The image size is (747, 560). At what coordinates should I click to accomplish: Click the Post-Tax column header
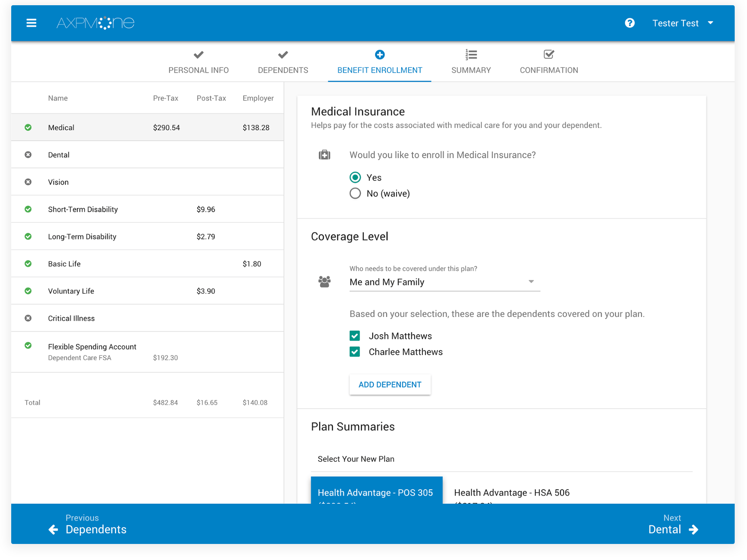point(211,98)
